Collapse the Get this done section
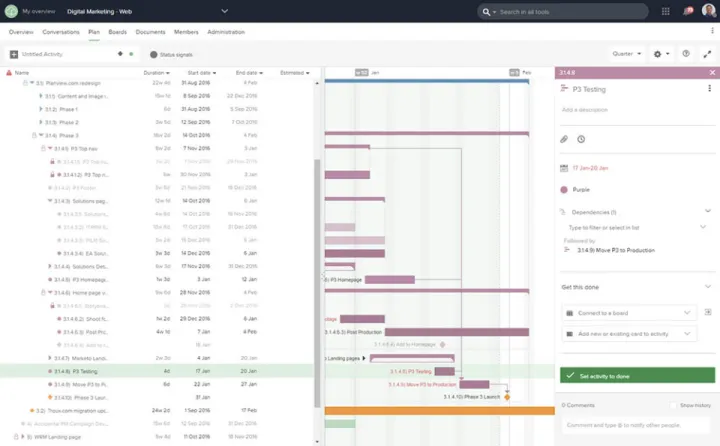The height and width of the screenshot is (446, 720). pyautogui.click(x=709, y=287)
